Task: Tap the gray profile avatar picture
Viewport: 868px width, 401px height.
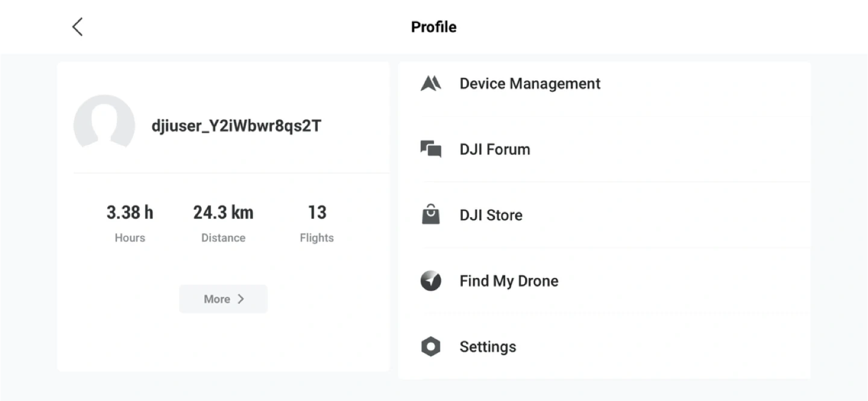Action: 104,124
